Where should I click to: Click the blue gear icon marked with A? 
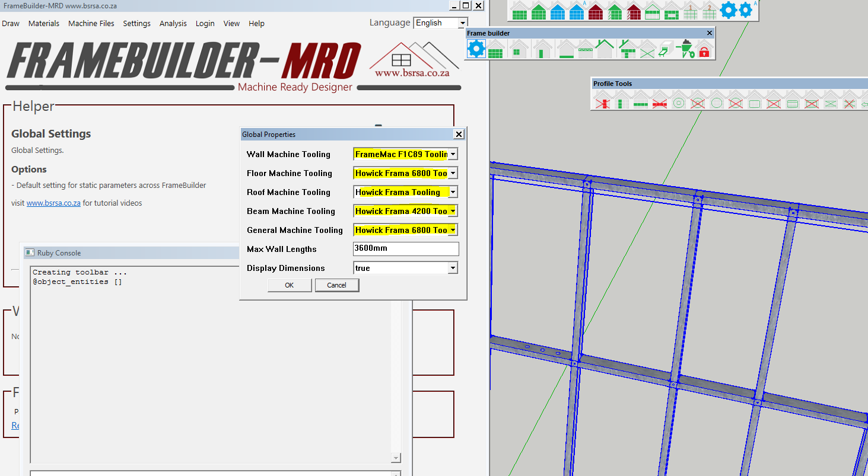coord(747,10)
